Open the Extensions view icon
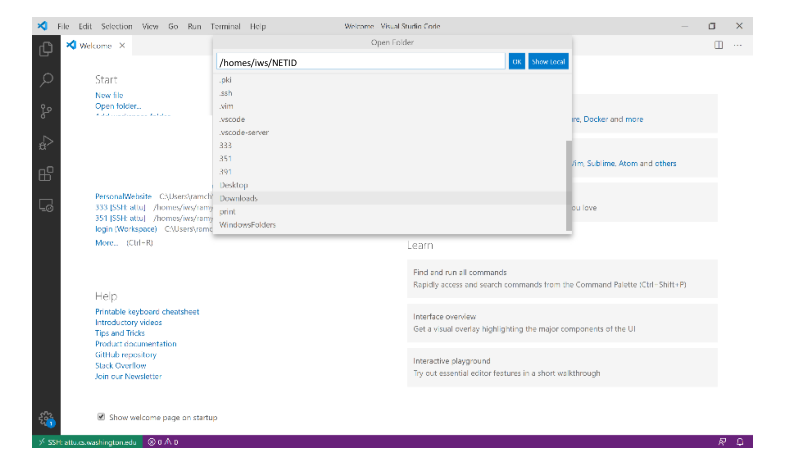800x465 pixels. tap(46, 174)
